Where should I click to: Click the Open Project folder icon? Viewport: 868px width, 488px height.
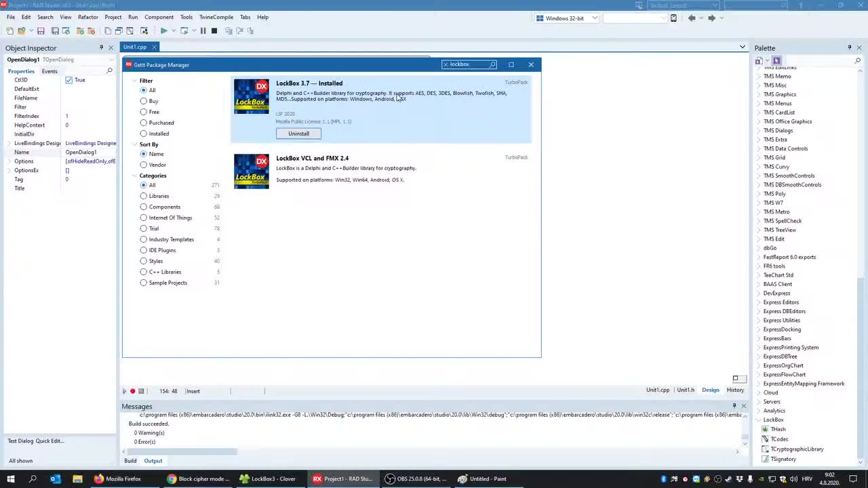pyautogui.click(x=22, y=30)
